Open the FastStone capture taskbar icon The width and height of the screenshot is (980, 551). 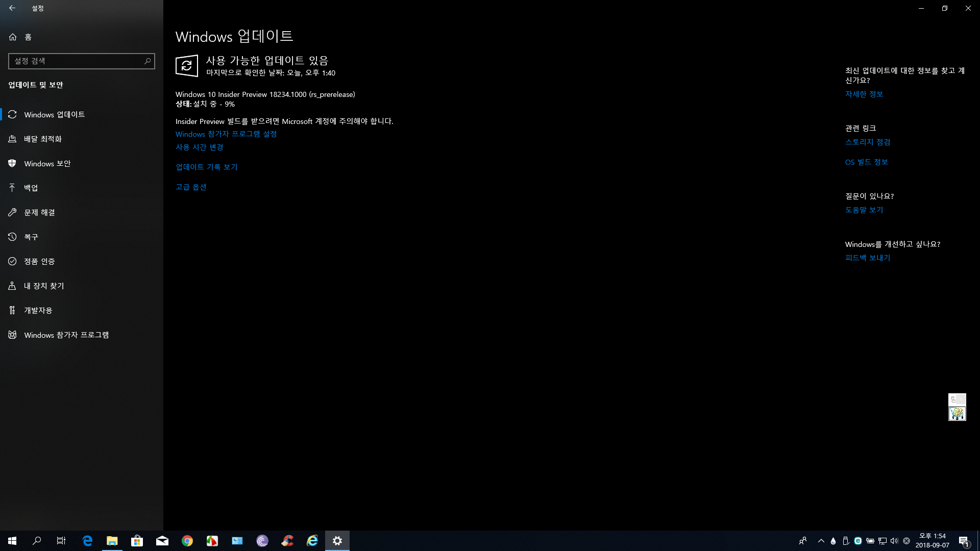[x=212, y=541]
